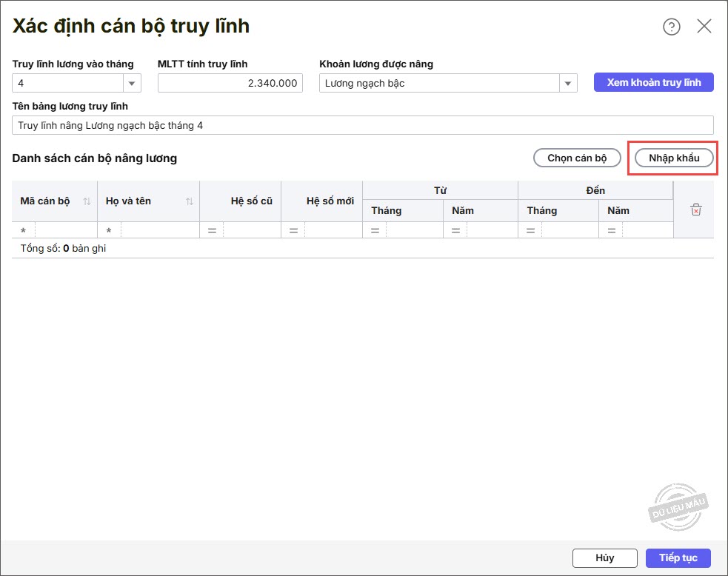The width and height of the screenshot is (728, 576).
Task: Click the red trash delete icon
Action: click(x=695, y=210)
